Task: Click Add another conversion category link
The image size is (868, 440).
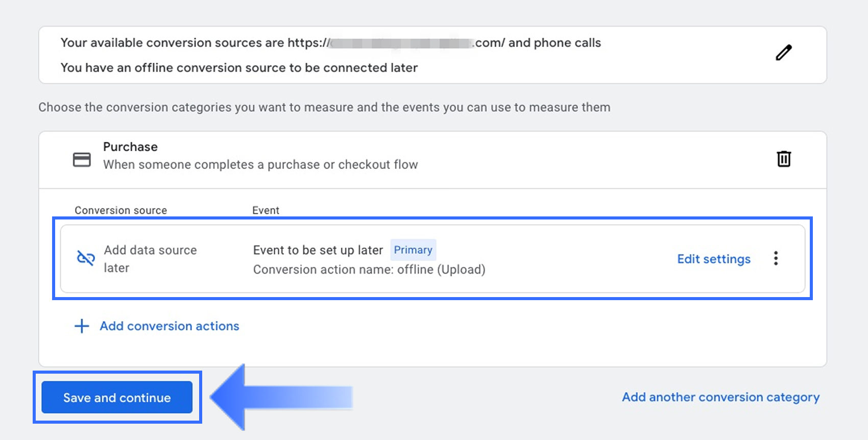Action: (x=720, y=397)
